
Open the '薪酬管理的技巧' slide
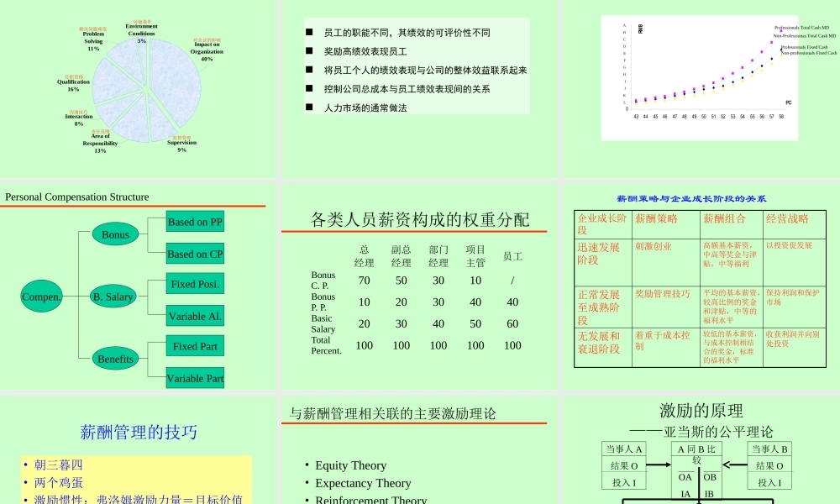[139, 433]
